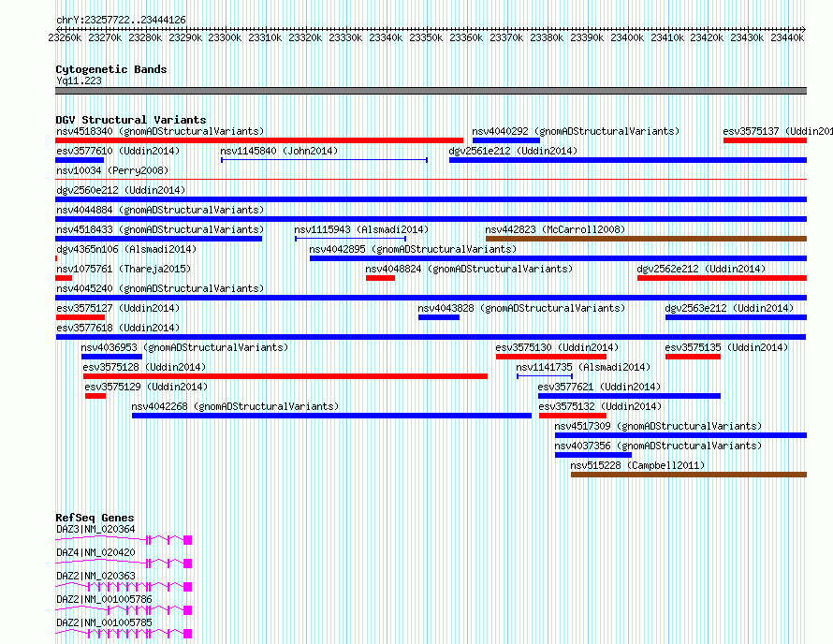The image size is (833, 644).
Task: Click nsv4045240 gnomAD variant label
Action: click(160, 288)
